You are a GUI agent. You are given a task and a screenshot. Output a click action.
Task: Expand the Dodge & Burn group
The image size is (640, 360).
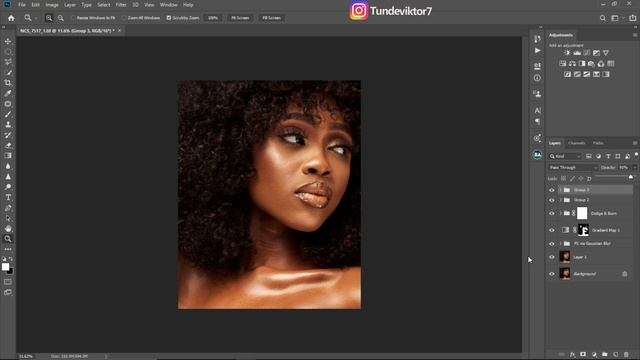coord(560,213)
